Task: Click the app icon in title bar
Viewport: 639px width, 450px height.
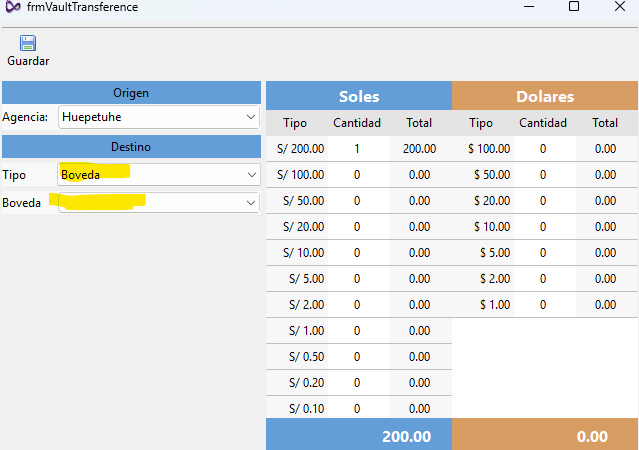Action: pyautogui.click(x=11, y=7)
